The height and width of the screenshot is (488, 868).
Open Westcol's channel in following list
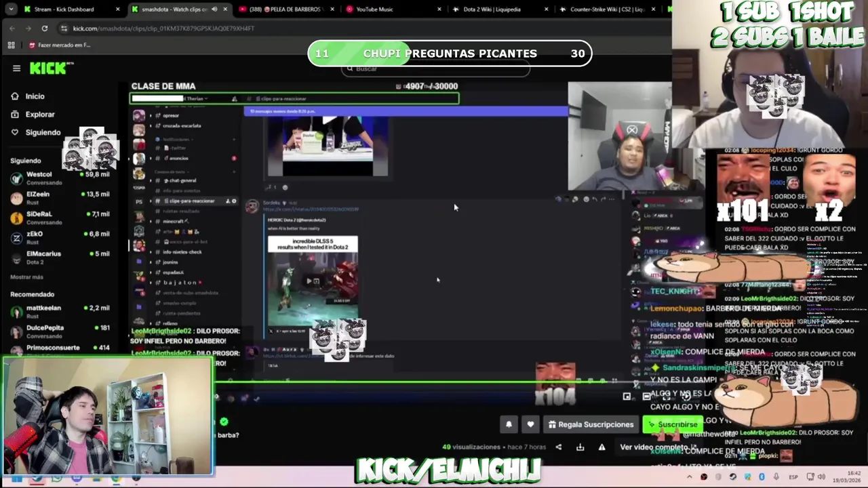coord(60,178)
